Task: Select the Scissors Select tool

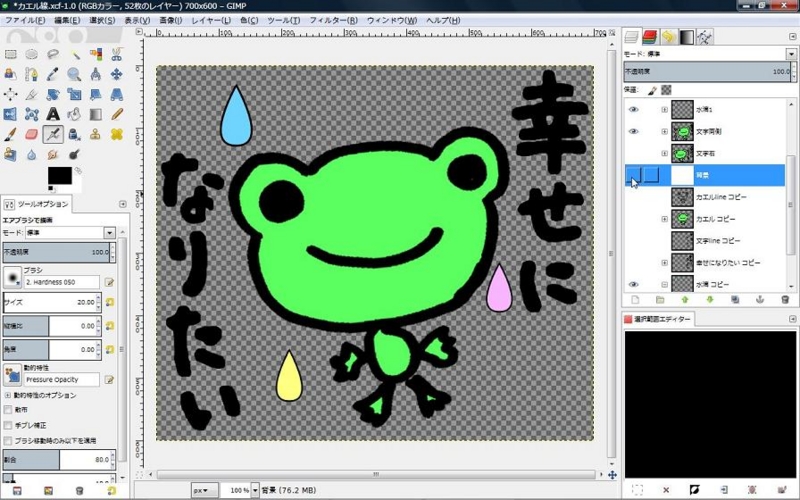Action: 117,54
